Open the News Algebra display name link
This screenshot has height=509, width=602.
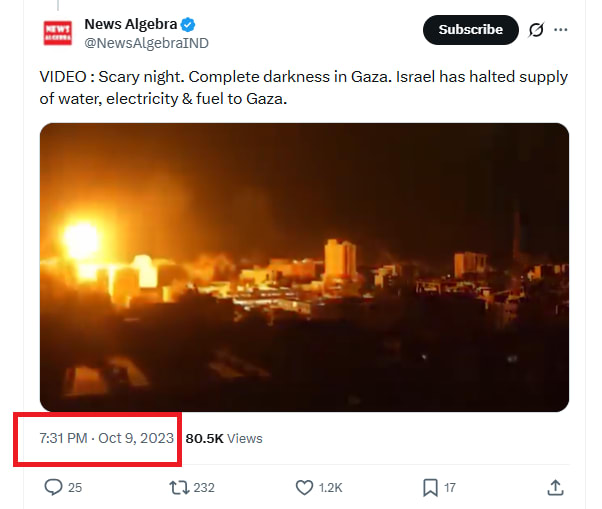tap(130, 24)
